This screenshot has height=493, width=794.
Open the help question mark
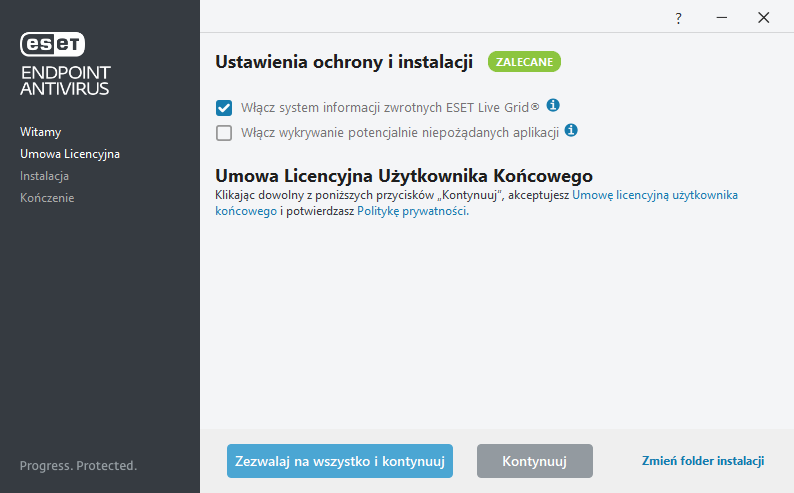(679, 19)
